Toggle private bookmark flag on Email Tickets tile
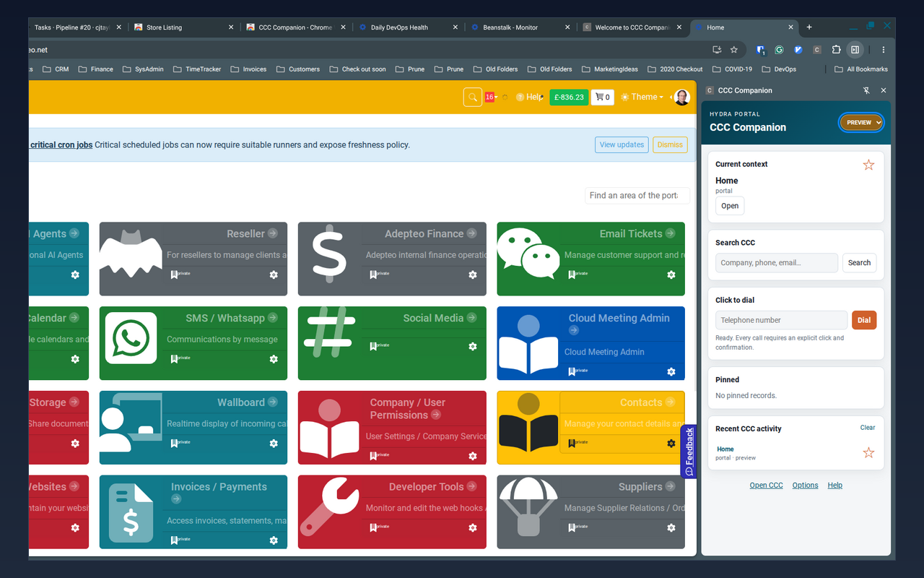 [x=572, y=275]
